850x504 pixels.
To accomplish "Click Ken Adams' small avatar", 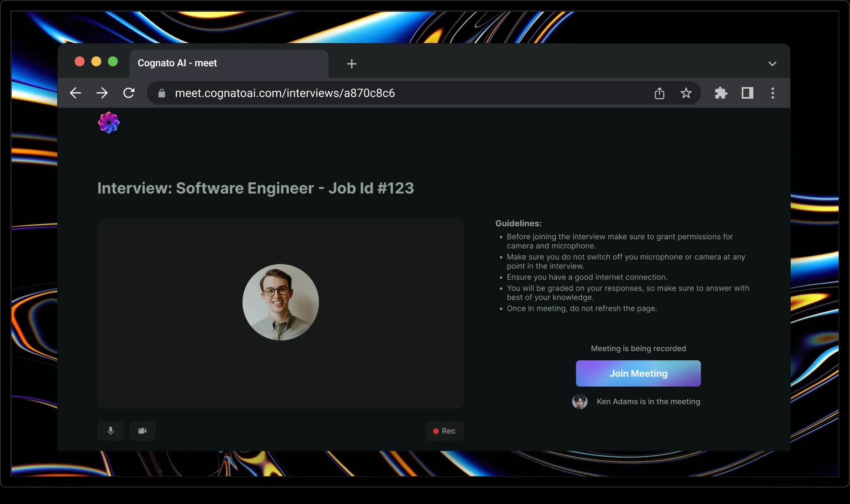I will tap(580, 401).
